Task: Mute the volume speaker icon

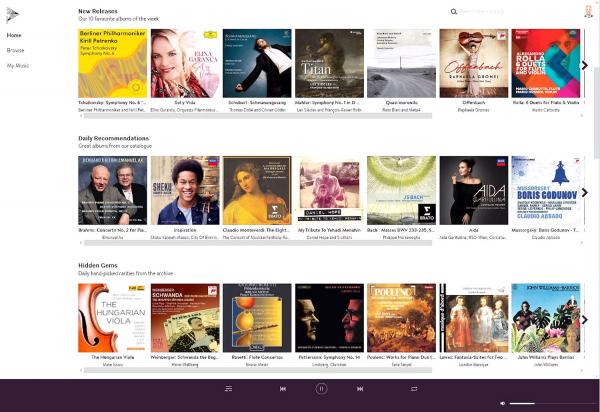Action: point(503,403)
